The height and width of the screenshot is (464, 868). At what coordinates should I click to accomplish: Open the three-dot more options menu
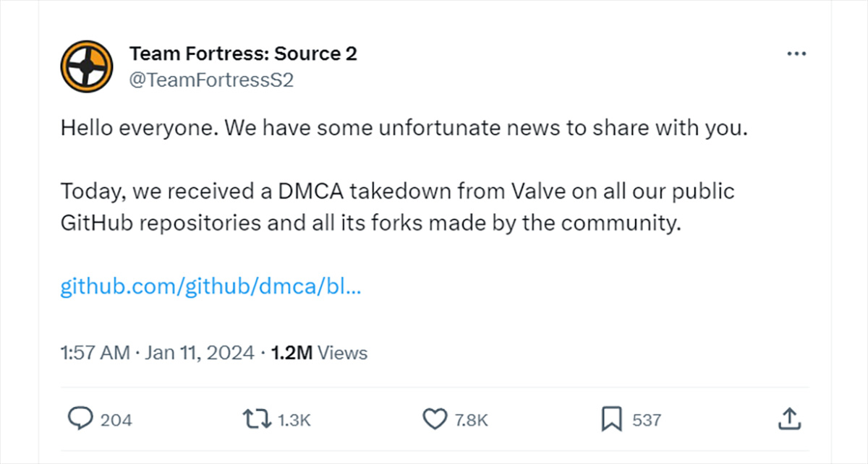(796, 54)
